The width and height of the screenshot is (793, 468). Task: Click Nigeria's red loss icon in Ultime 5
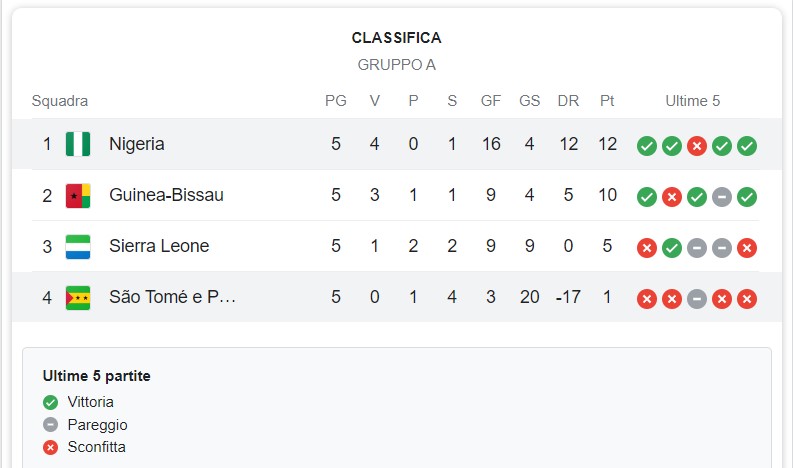click(697, 146)
